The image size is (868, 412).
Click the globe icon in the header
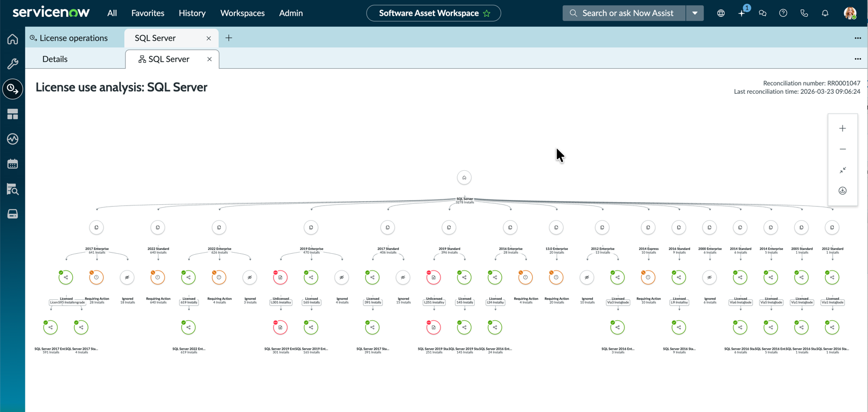721,13
